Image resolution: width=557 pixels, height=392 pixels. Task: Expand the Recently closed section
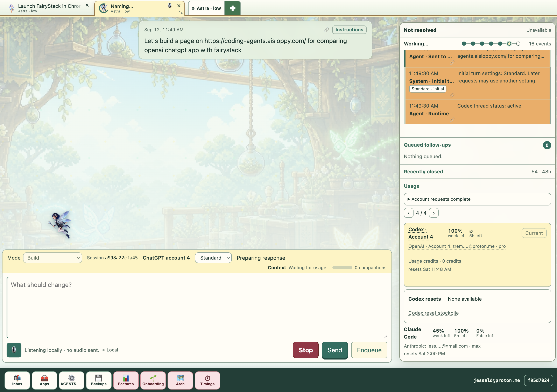[x=477, y=172]
